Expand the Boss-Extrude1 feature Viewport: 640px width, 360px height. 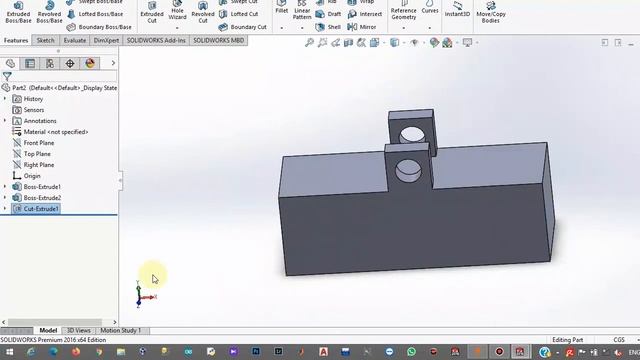5,187
